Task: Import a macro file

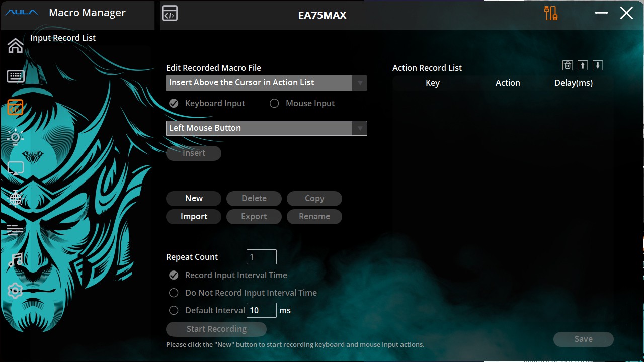Action: 194,217
